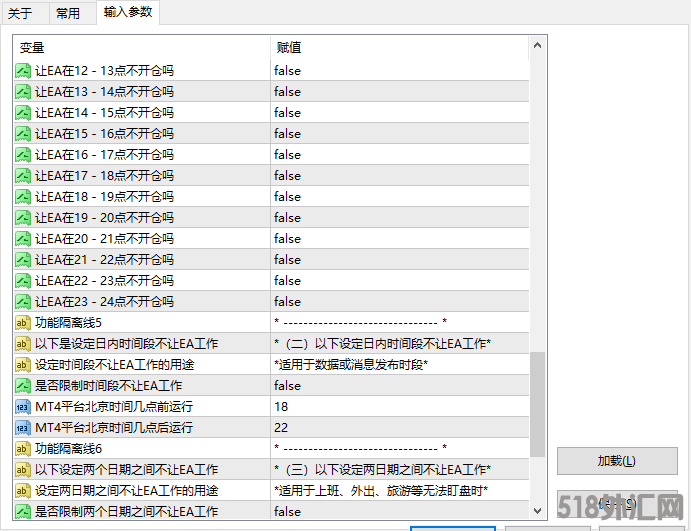The width and height of the screenshot is (691, 531).
Task: Click the boolean icon for 让EA在12 - 13点不开仓吗
Action: click(x=23, y=71)
